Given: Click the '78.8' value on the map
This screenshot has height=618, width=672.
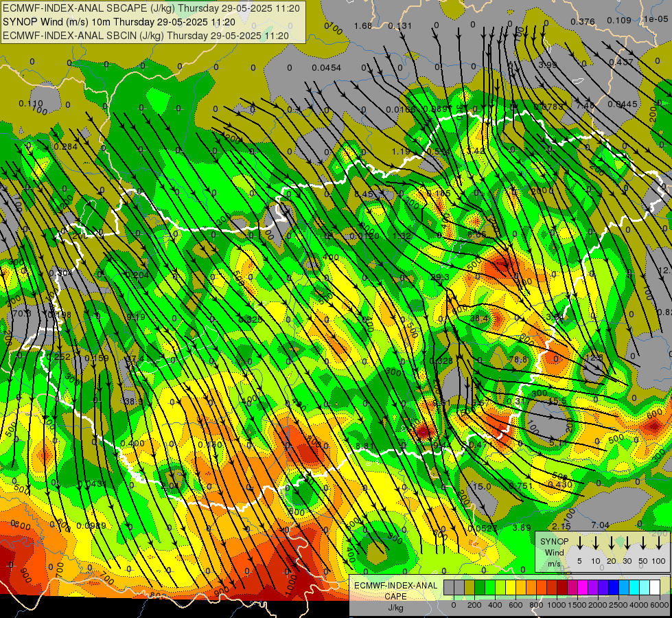Looking at the screenshot, I should point(518,360).
